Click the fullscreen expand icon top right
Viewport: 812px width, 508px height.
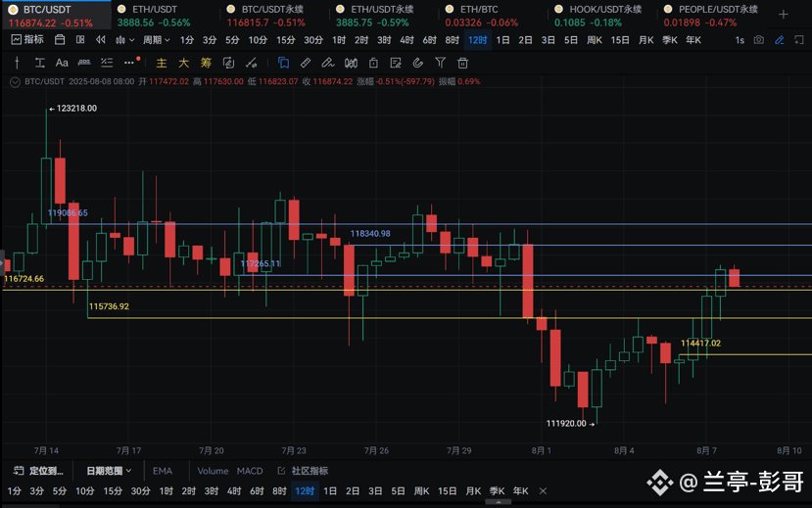[x=799, y=40]
